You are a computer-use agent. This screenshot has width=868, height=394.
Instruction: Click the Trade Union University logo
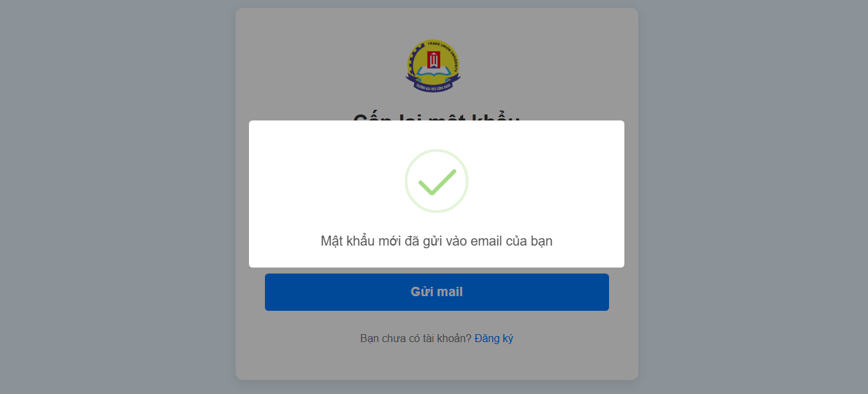(433, 65)
